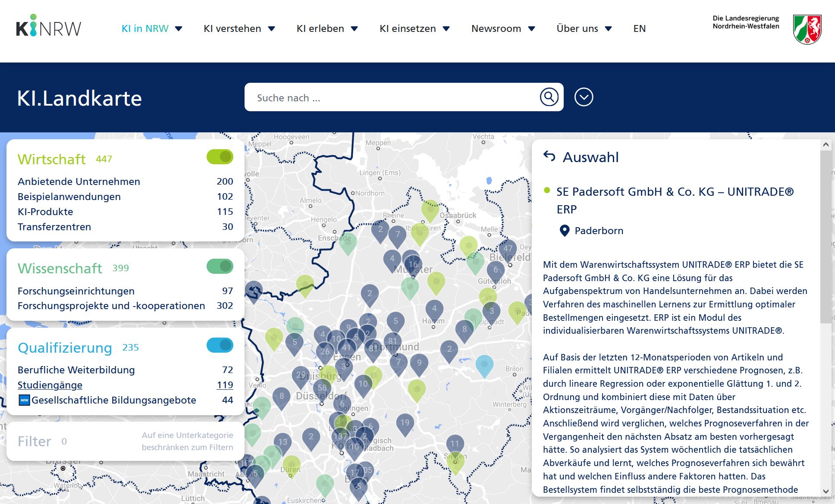
Task: Click the Filter heading
Action: click(x=34, y=441)
